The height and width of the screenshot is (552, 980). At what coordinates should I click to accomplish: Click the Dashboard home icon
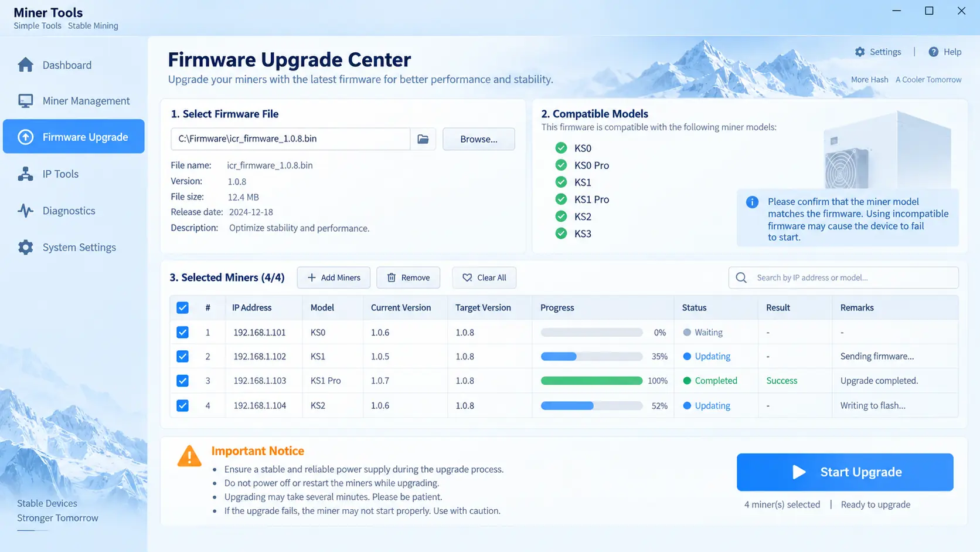(25, 65)
